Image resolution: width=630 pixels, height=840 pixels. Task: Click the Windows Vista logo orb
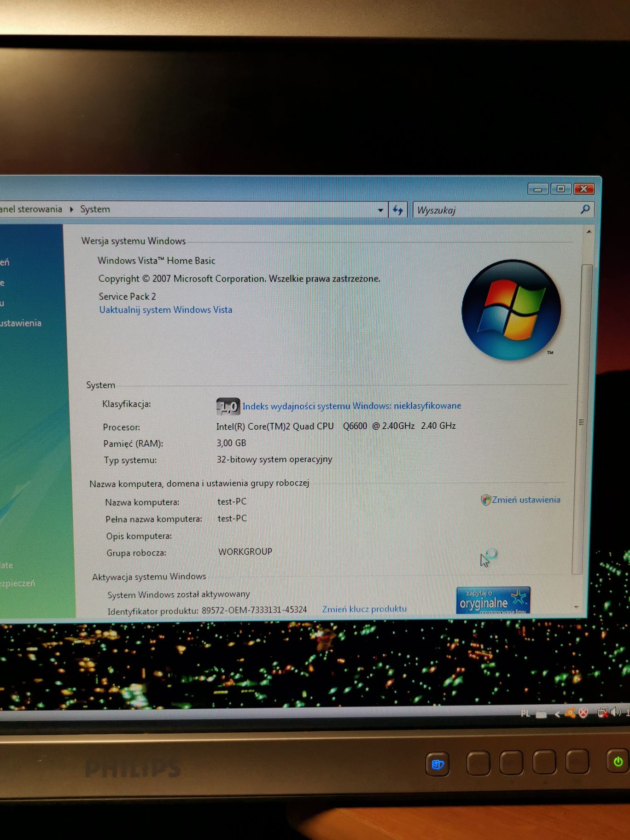[x=511, y=310]
